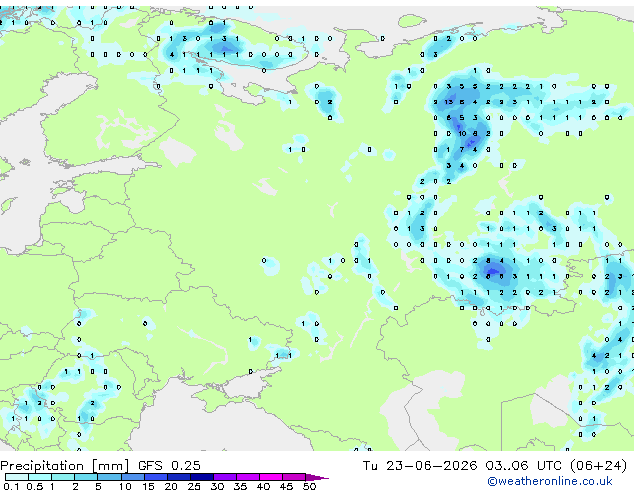Click the 30–35 mm purple swatch

tap(225, 477)
